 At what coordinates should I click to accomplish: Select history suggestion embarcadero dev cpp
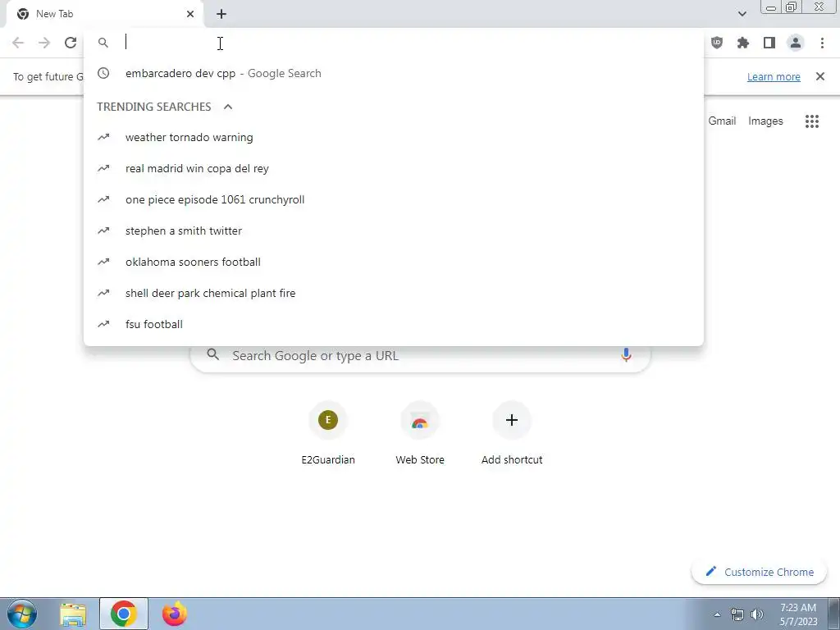394,73
